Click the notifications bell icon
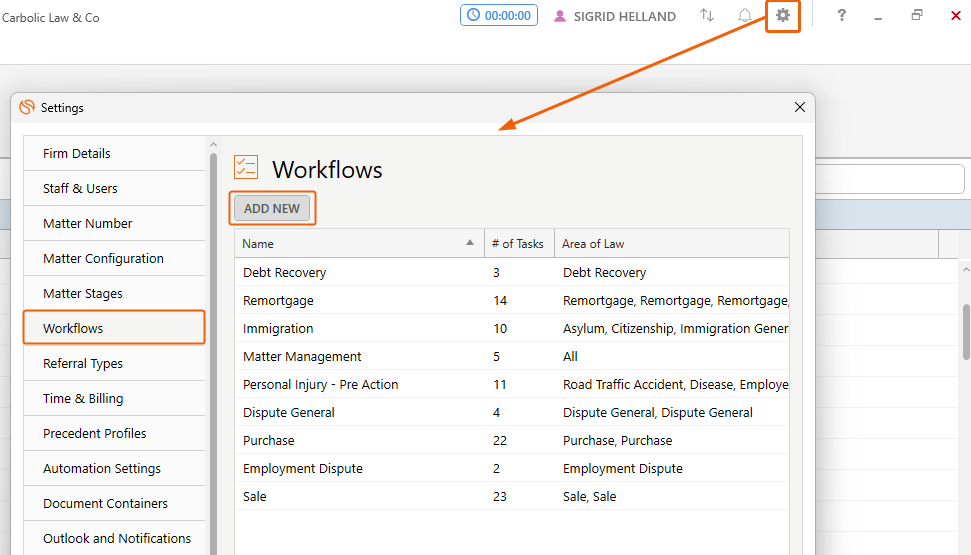 (745, 15)
